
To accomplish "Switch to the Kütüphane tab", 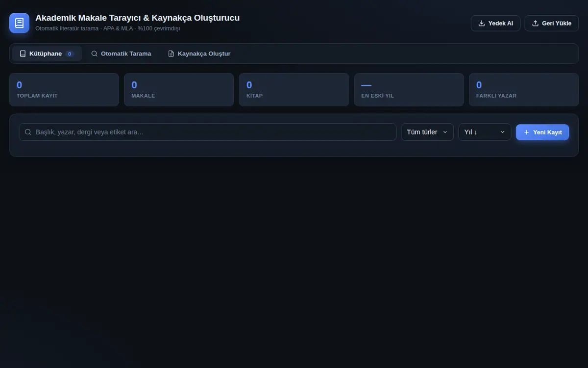I will [x=47, y=53].
